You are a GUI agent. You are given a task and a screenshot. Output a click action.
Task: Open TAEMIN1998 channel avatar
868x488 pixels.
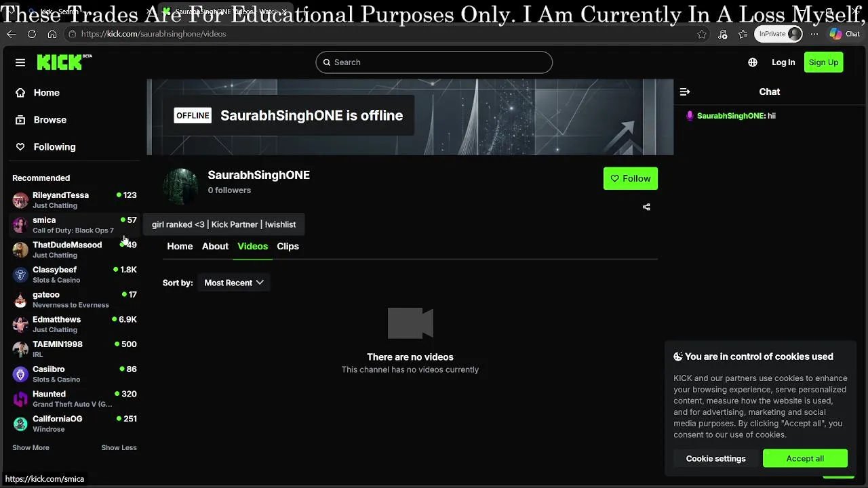(x=20, y=349)
